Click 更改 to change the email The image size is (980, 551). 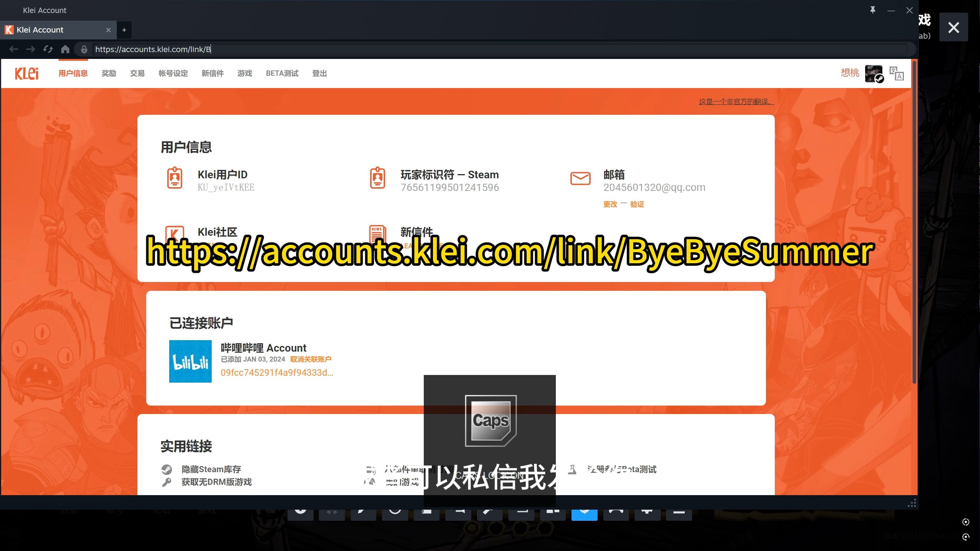coord(610,204)
